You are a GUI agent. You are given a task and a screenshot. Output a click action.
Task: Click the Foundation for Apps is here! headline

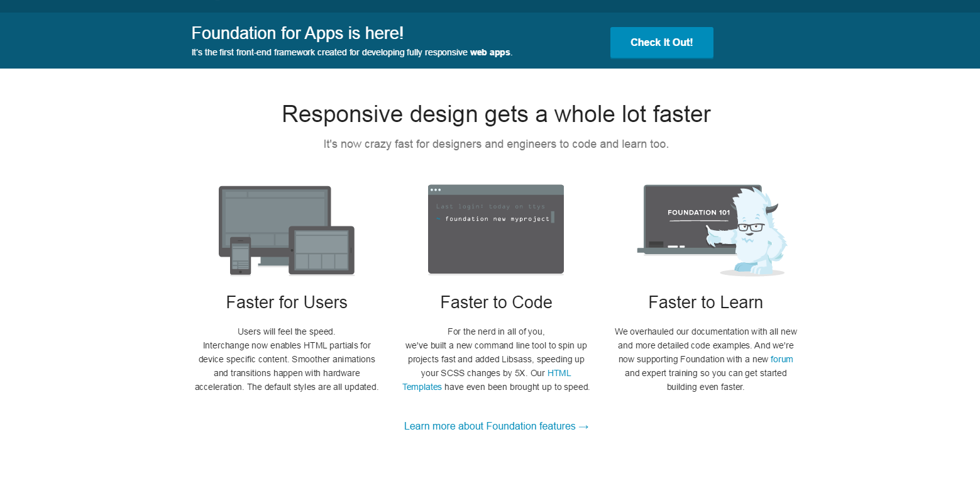pyautogui.click(x=297, y=33)
